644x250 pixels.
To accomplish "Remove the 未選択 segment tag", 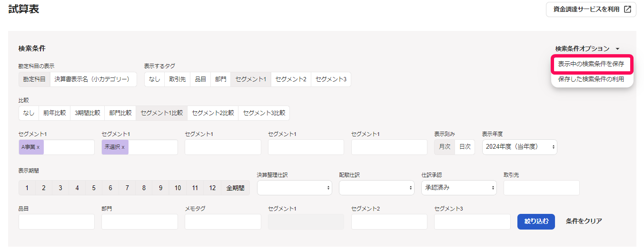I will (x=123, y=147).
